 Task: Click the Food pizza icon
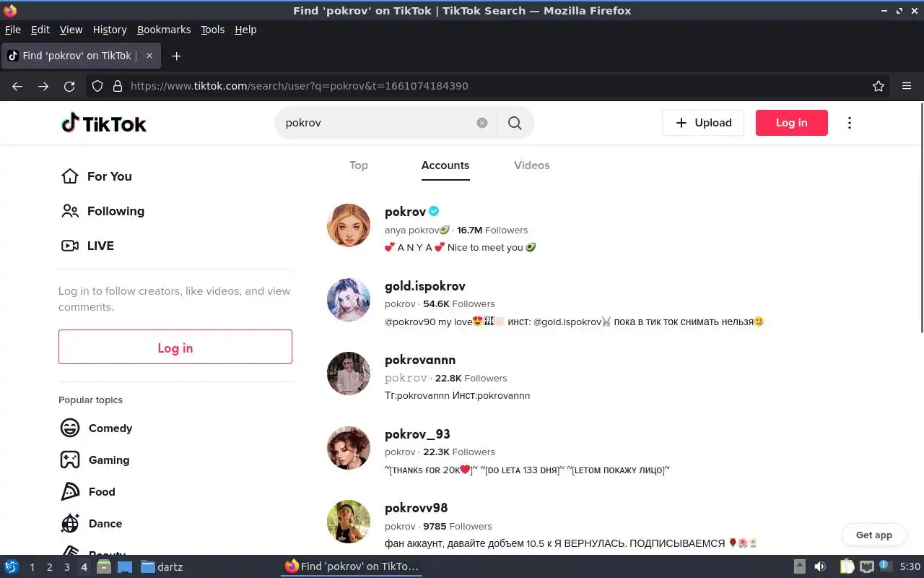70,491
